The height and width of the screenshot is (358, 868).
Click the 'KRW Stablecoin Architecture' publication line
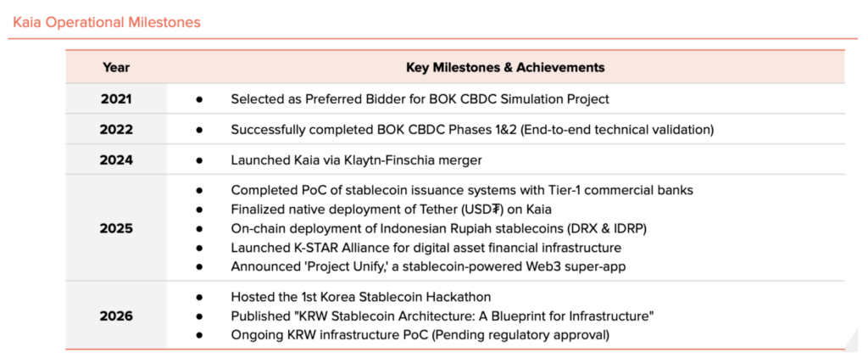(x=442, y=316)
